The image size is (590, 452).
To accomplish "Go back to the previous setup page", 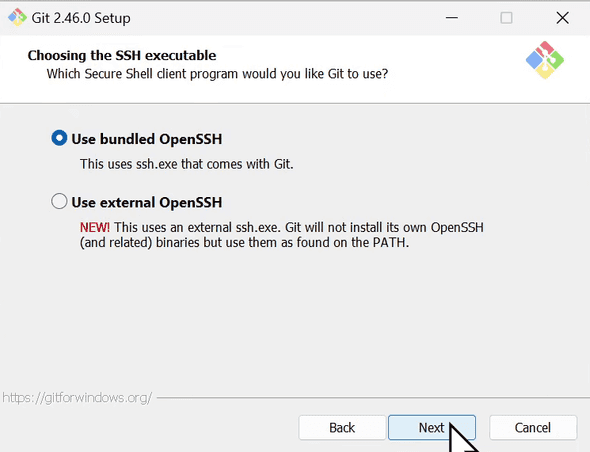I will coord(342,428).
